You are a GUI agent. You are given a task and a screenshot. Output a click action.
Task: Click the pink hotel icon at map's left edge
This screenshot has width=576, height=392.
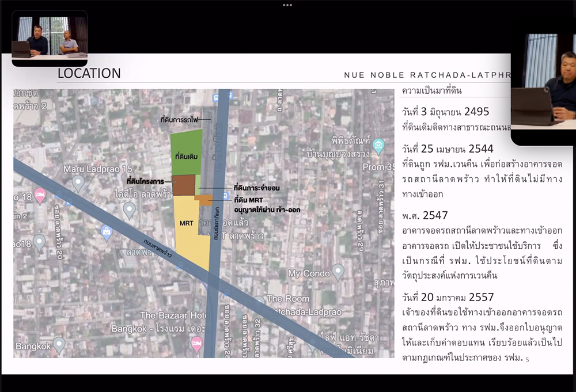pos(40,194)
